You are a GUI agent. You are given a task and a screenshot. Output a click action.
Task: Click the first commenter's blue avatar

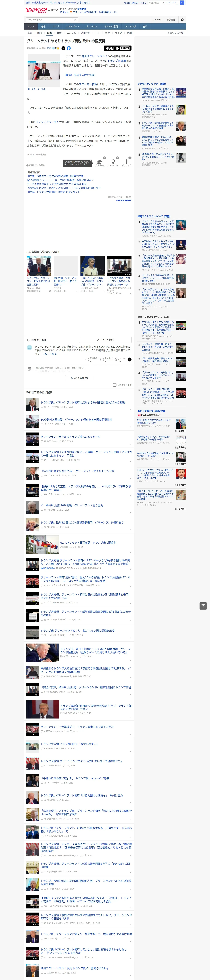click(x=29, y=347)
